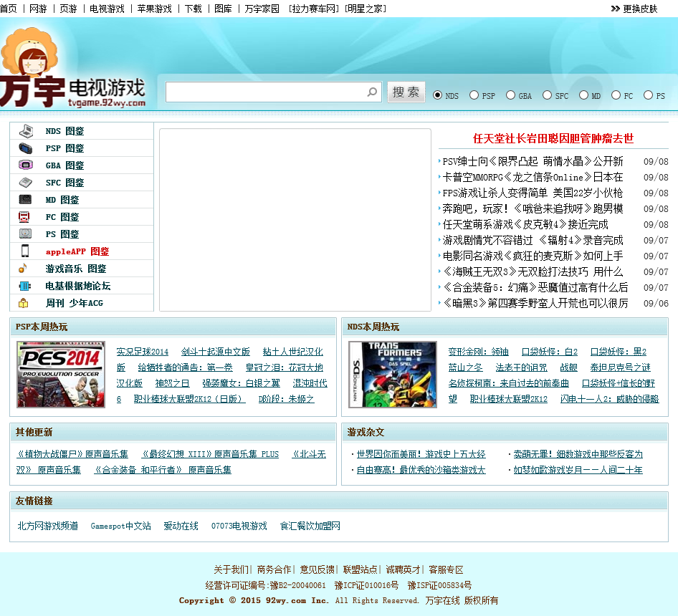
Task: Open 首页 in the top navigation
Action: tap(8, 9)
